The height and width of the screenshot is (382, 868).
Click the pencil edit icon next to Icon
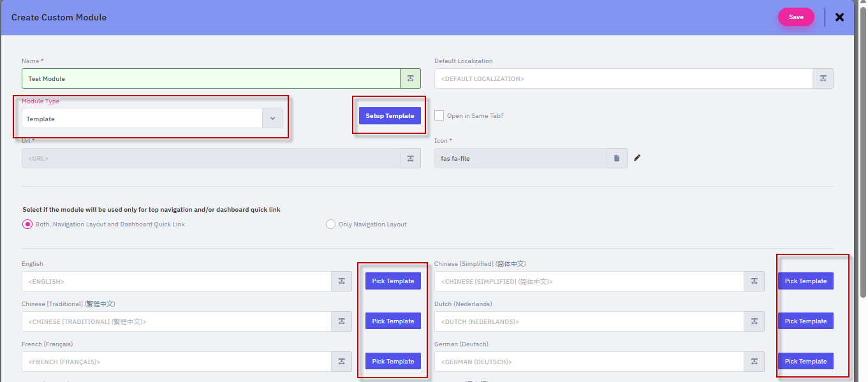point(637,158)
